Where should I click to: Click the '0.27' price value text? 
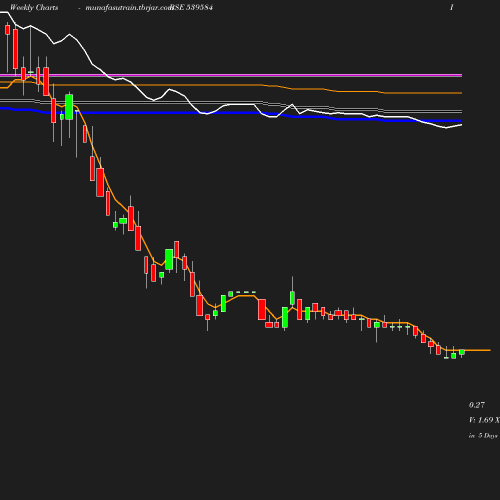click(x=477, y=405)
